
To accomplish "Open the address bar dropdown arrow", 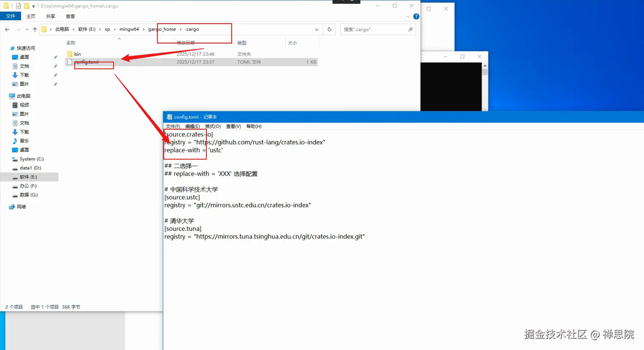I will (x=317, y=29).
